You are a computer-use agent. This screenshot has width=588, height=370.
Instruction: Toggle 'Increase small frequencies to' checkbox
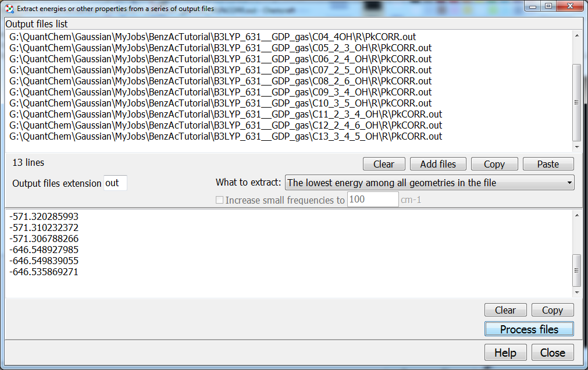pyautogui.click(x=220, y=200)
